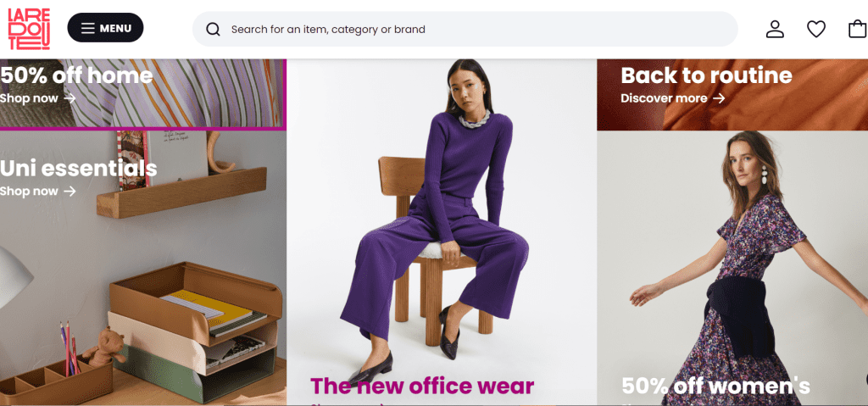
Task: Open the 50% off women's promotion
Action: pyautogui.click(x=715, y=386)
